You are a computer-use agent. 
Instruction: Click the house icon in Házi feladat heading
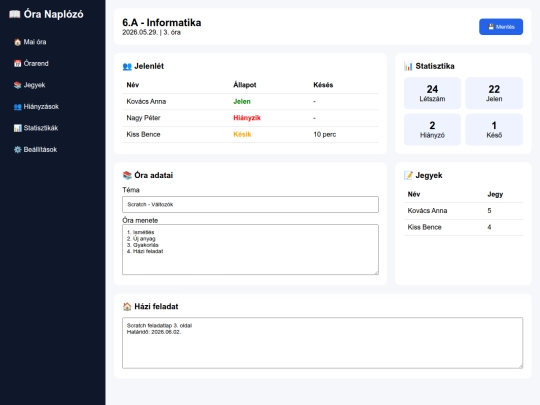tap(127, 307)
